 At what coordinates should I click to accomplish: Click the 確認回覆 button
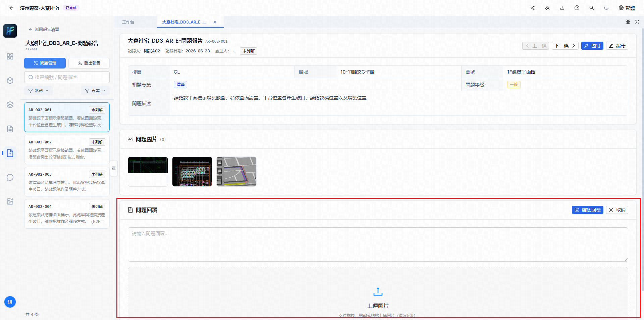588,210
